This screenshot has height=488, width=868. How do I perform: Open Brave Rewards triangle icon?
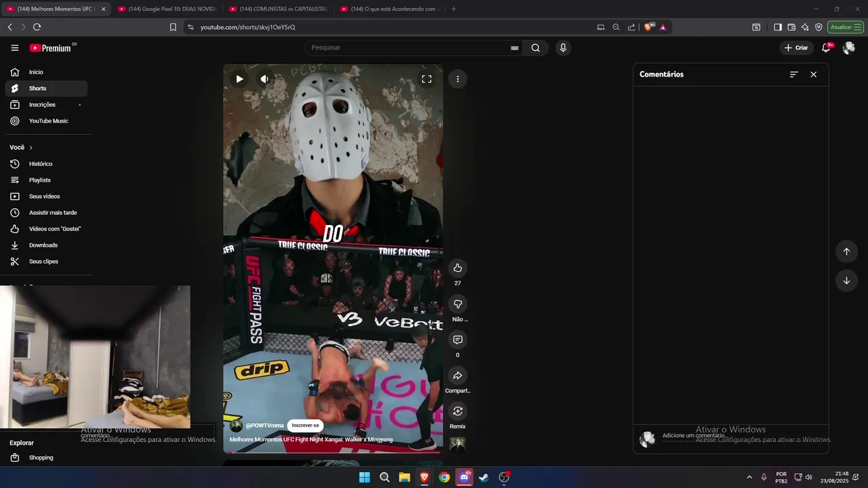(x=663, y=27)
